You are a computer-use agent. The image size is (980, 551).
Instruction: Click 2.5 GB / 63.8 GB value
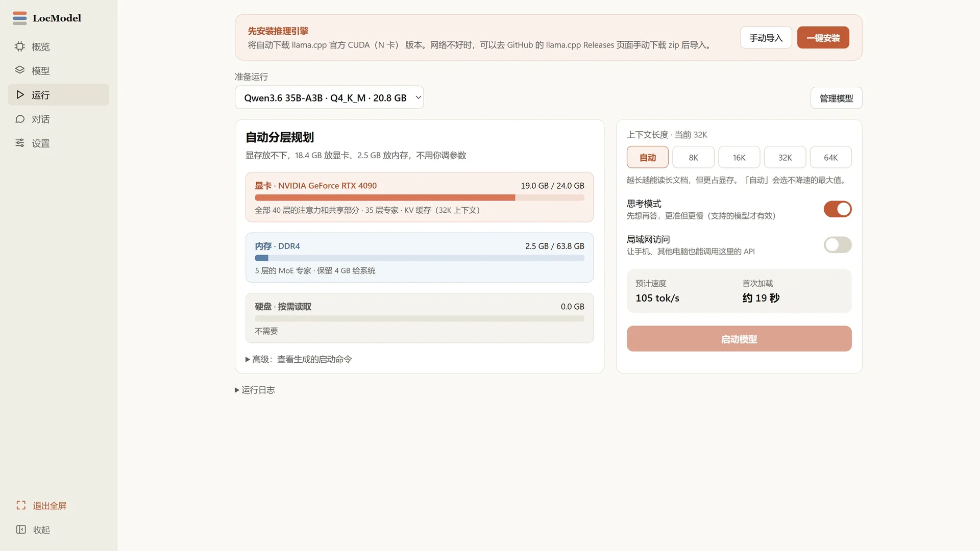554,246
